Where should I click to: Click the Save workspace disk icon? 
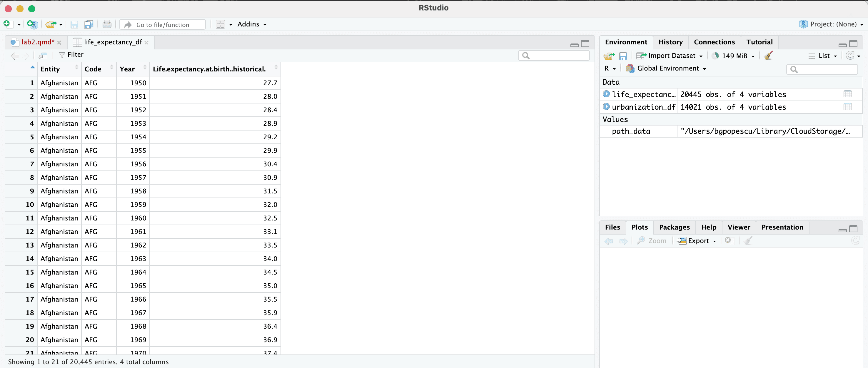[623, 56]
